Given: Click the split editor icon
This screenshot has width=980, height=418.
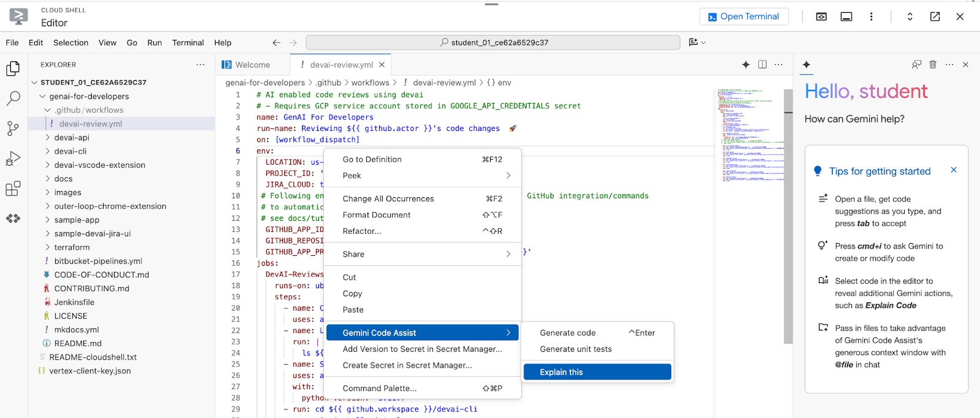Looking at the screenshot, I should 762,65.
